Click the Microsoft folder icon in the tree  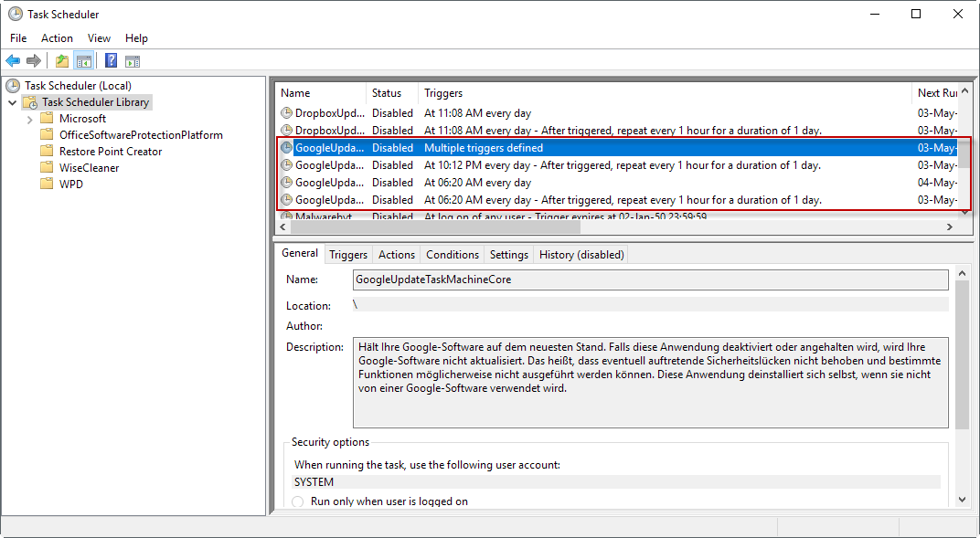47,118
